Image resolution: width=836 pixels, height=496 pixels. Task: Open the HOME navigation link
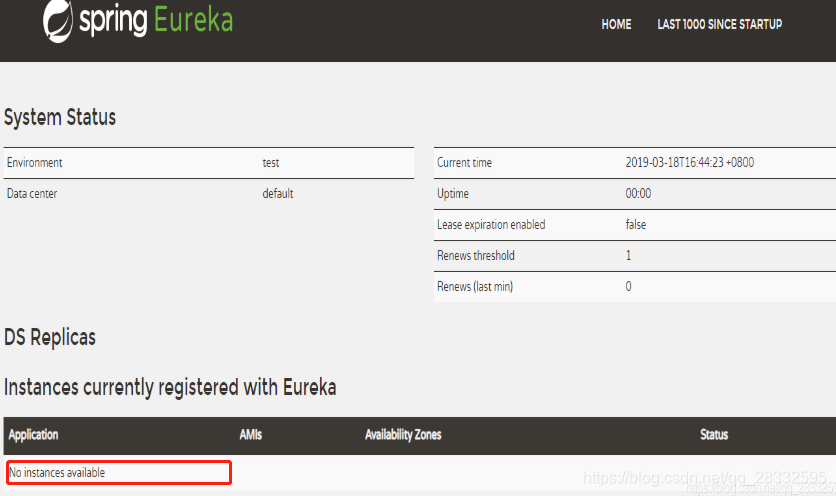[616, 25]
